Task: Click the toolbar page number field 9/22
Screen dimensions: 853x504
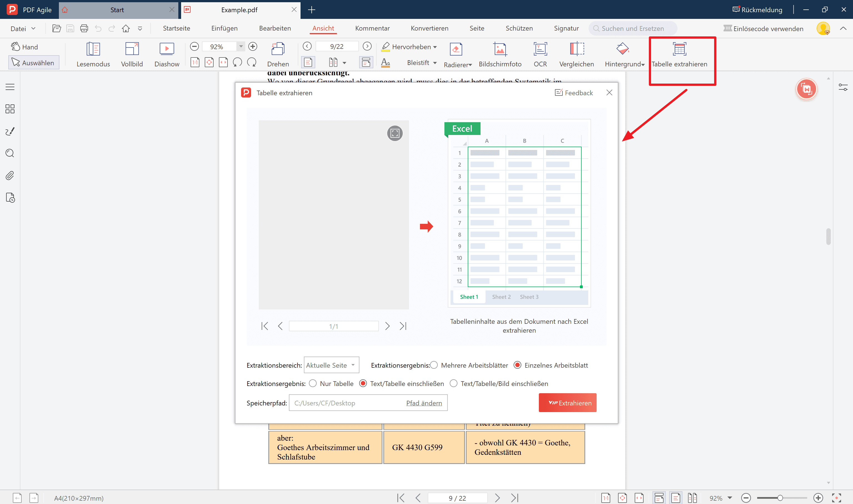Action: (337, 46)
